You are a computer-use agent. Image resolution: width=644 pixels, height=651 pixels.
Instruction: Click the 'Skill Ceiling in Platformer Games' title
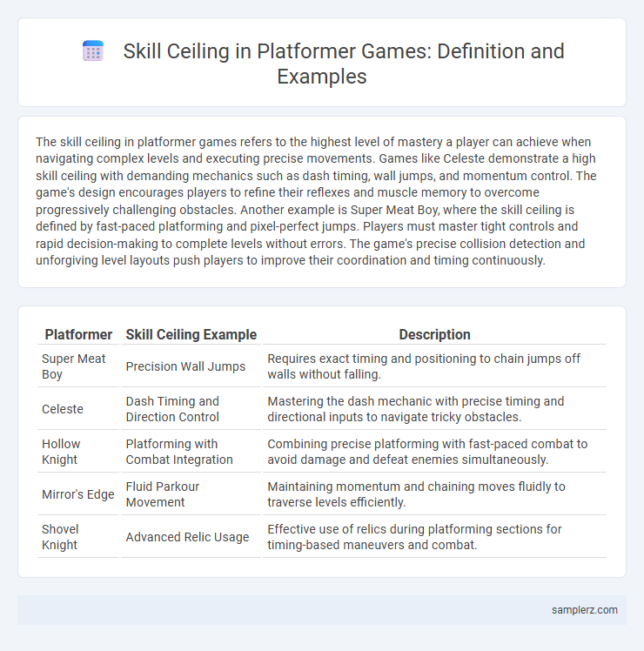tap(344, 64)
